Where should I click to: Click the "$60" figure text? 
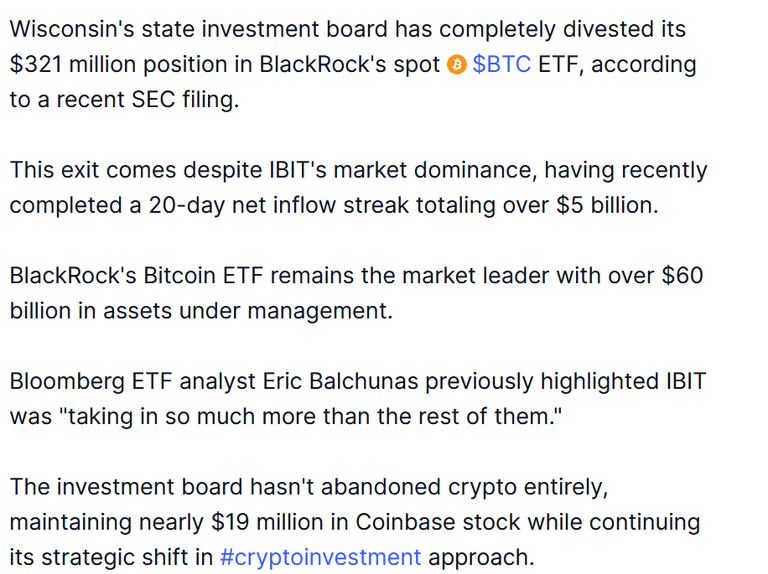[x=682, y=275]
